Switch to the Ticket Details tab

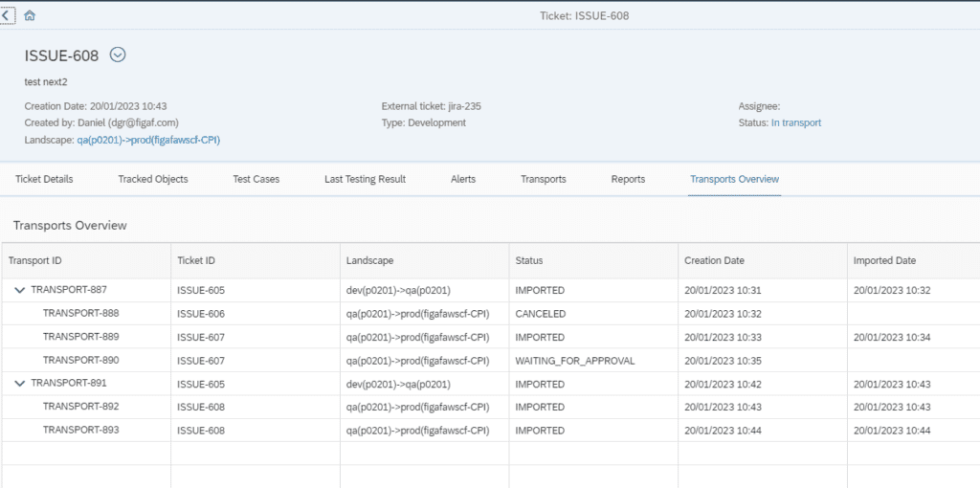[44, 179]
